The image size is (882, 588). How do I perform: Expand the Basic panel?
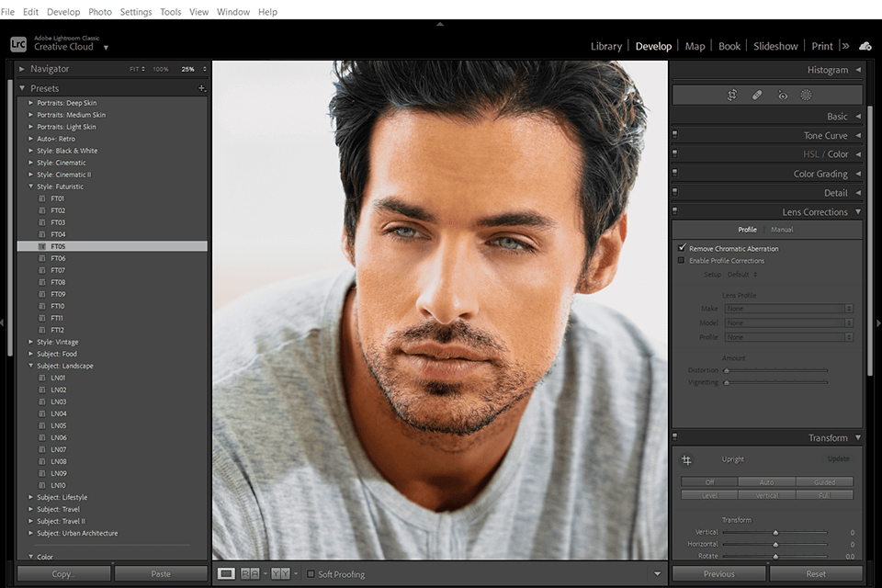(837, 116)
